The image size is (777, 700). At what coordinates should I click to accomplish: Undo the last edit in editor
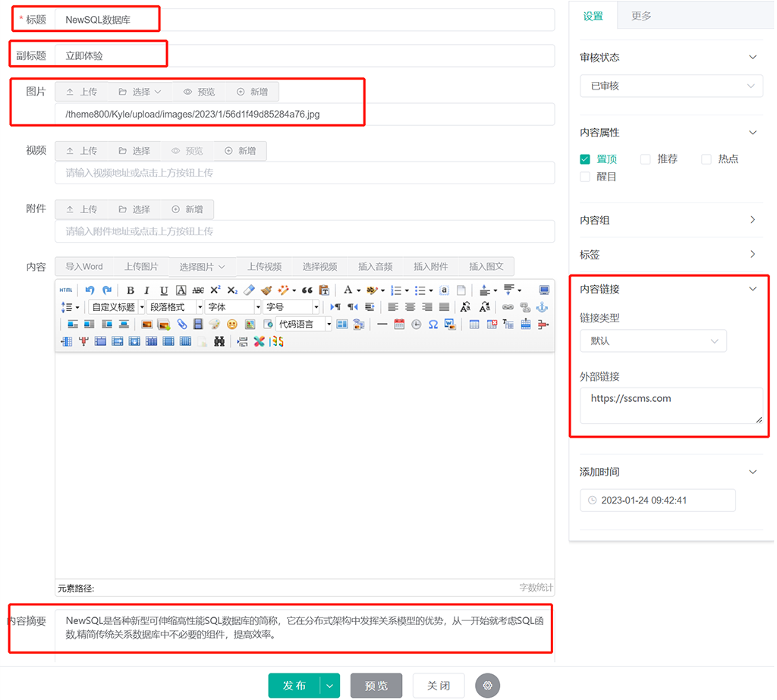pos(90,290)
